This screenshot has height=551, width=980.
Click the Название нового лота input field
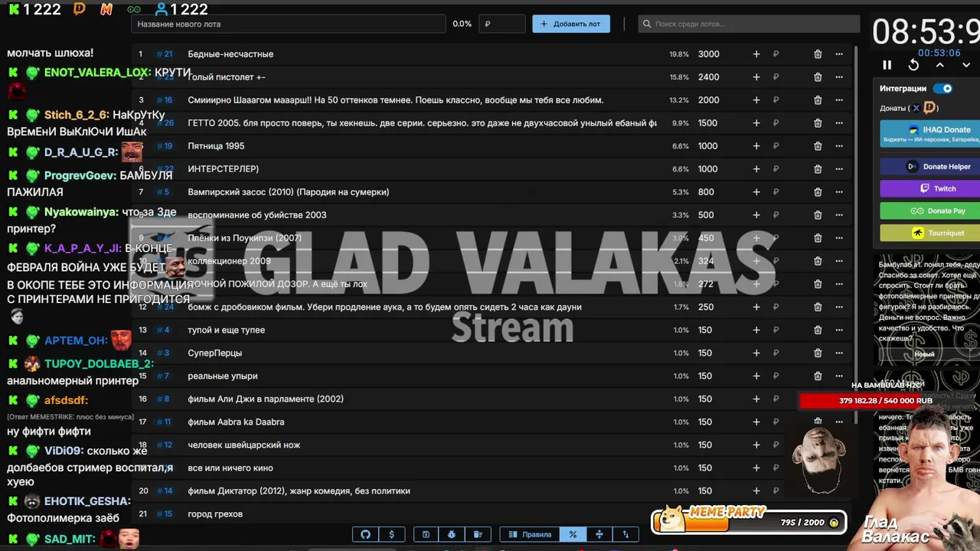click(289, 24)
